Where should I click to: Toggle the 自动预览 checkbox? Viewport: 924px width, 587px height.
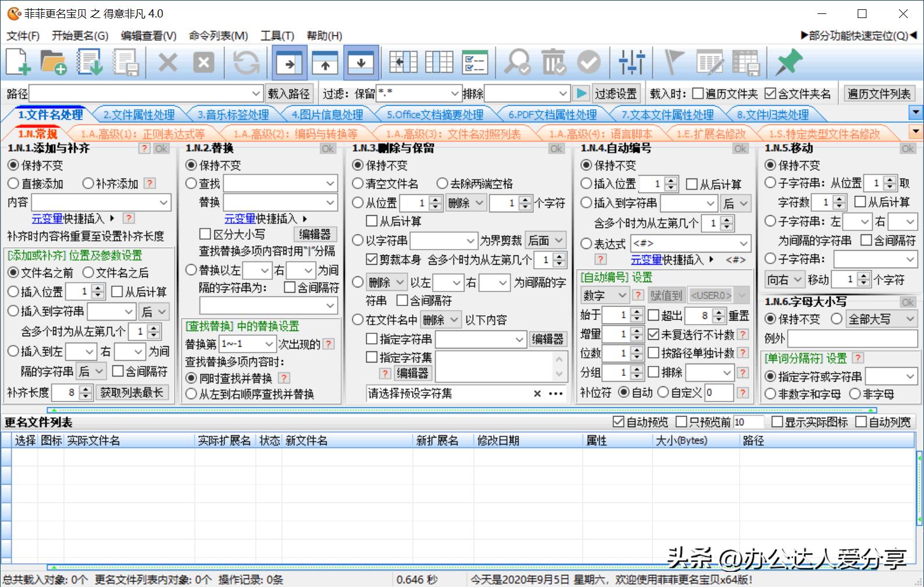618,422
